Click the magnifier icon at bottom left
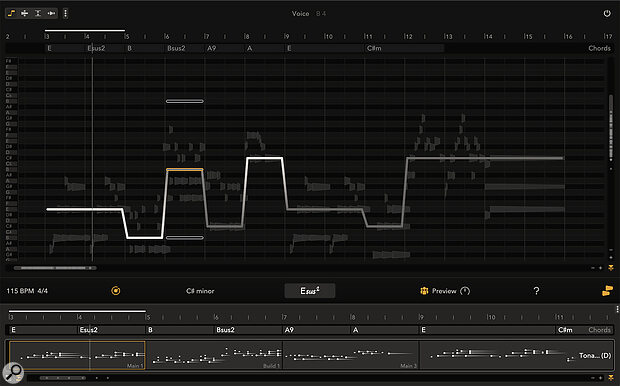The width and height of the screenshot is (620, 386). point(13,372)
